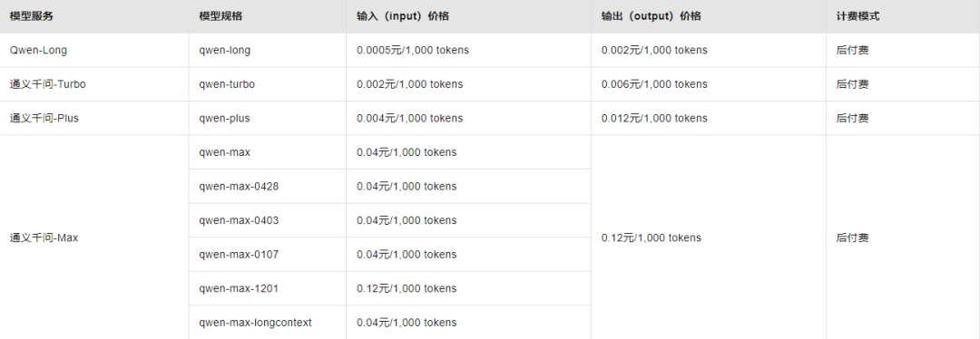The height and width of the screenshot is (339, 980).
Task: Select the qwen-max-0428 spec cell
Action: [x=268, y=186]
